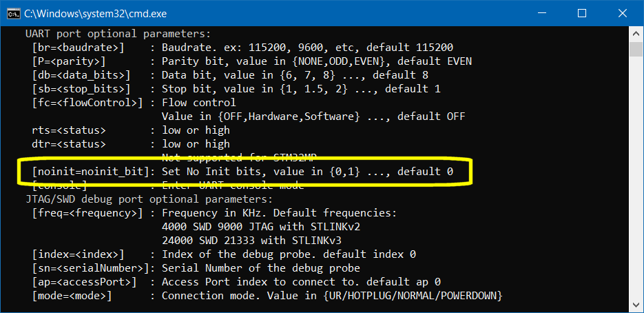Click the [freq=<frequency>] parameter text
Viewport: 644px width, 313px height.
coord(84,213)
